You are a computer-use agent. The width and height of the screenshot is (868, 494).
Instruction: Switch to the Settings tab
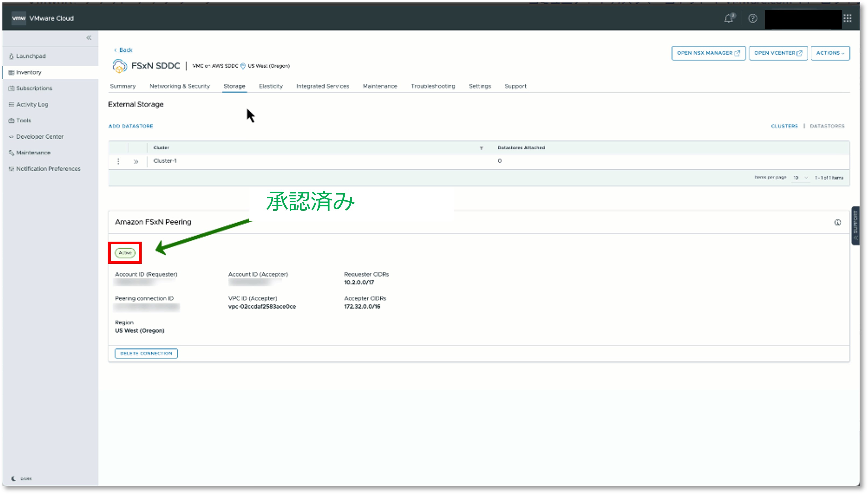(x=480, y=86)
